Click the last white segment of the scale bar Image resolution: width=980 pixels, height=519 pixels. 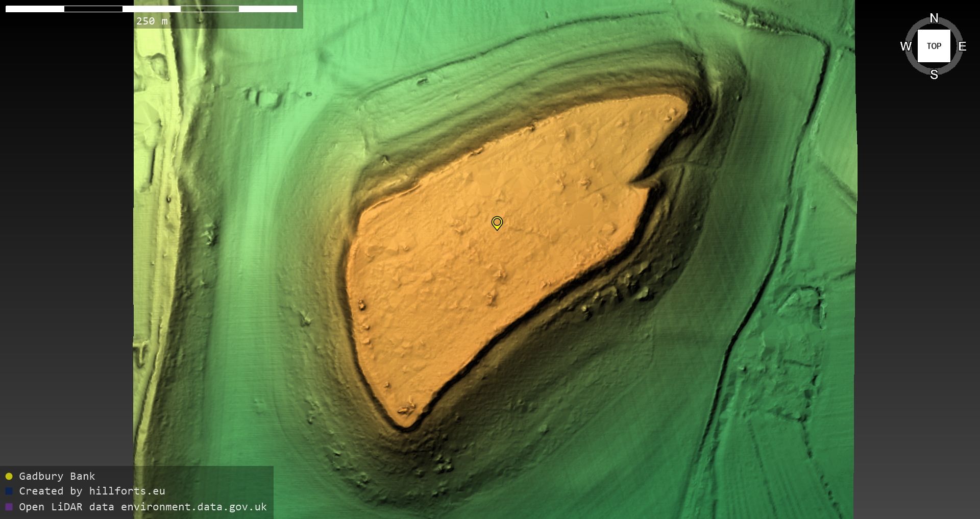point(267,9)
